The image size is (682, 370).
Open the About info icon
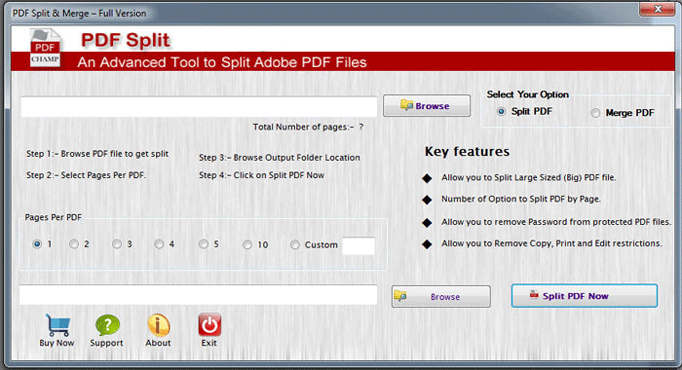pyautogui.click(x=158, y=325)
